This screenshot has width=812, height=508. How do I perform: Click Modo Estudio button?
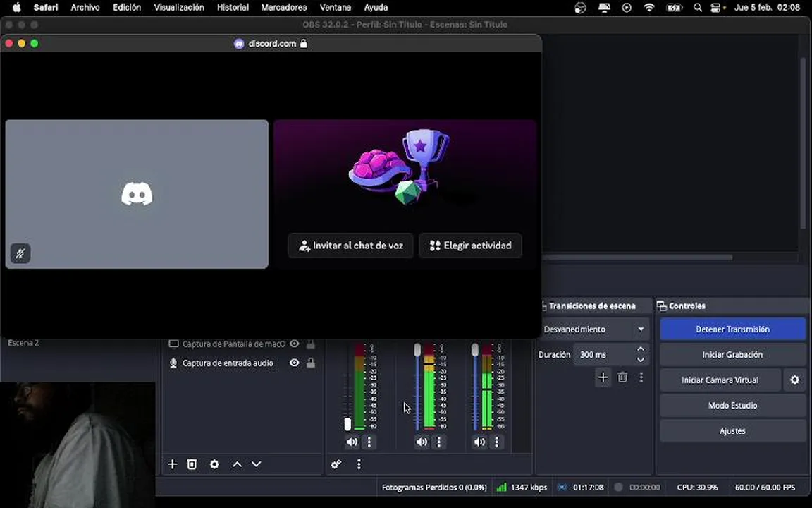(733, 406)
